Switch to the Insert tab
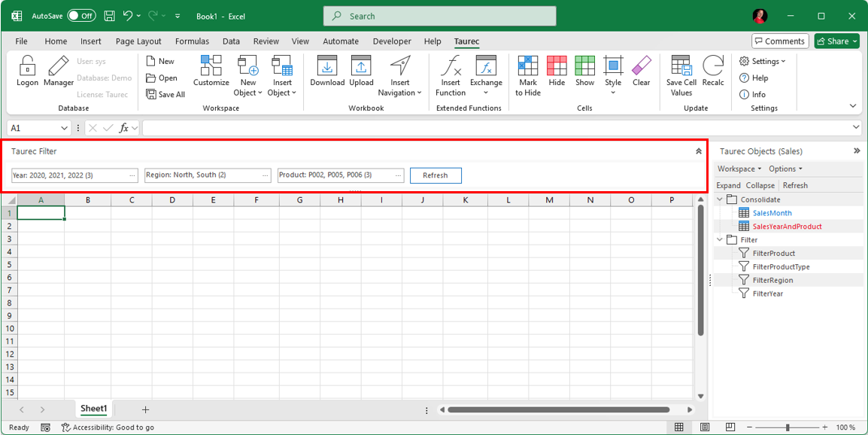This screenshot has width=868, height=435. [x=91, y=41]
